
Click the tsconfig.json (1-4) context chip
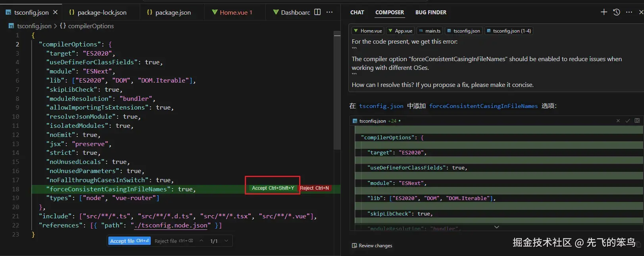[509, 31]
